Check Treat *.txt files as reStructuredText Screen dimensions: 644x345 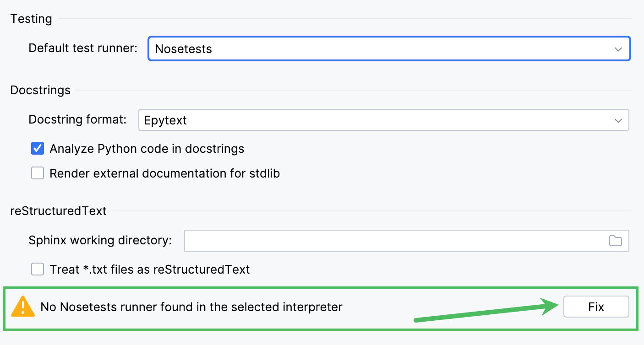[x=37, y=270]
